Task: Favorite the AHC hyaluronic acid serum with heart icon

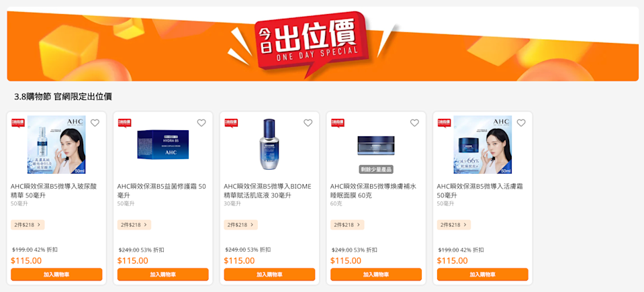Action: coord(95,123)
